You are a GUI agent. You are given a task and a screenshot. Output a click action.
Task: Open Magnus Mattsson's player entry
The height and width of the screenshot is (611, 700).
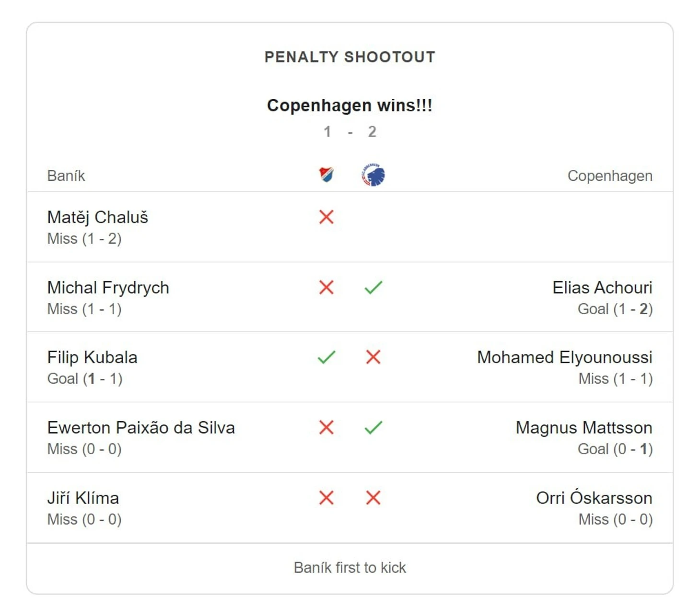point(584,427)
